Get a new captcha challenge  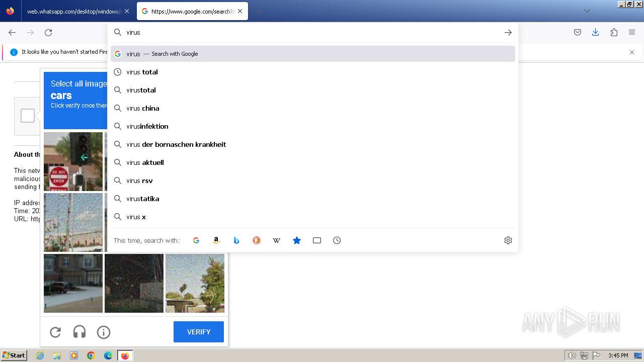point(55,332)
